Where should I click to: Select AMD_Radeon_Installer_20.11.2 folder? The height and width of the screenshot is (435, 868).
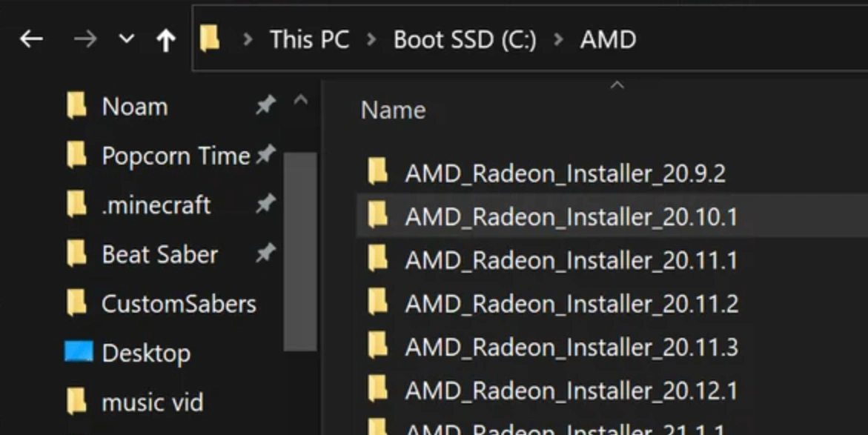tap(572, 304)
